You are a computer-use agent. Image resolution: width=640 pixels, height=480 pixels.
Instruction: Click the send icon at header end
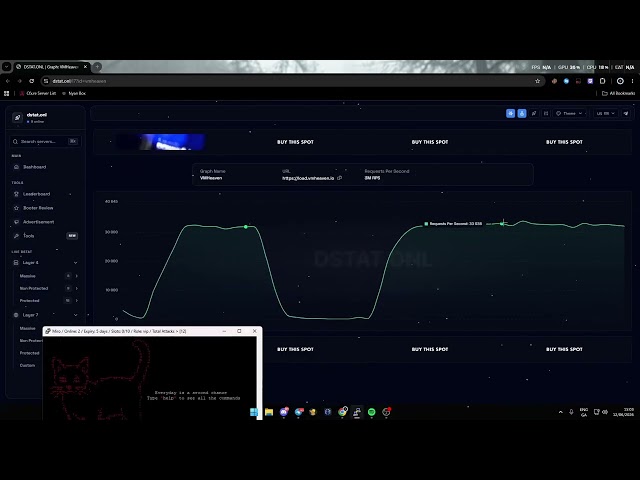pyautogui.click(x=626, y=113)
